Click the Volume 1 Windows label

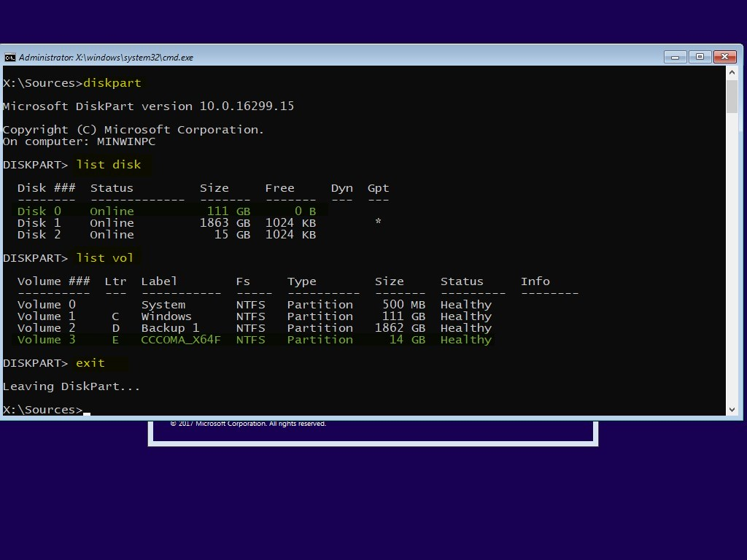[x=166, y=316]
